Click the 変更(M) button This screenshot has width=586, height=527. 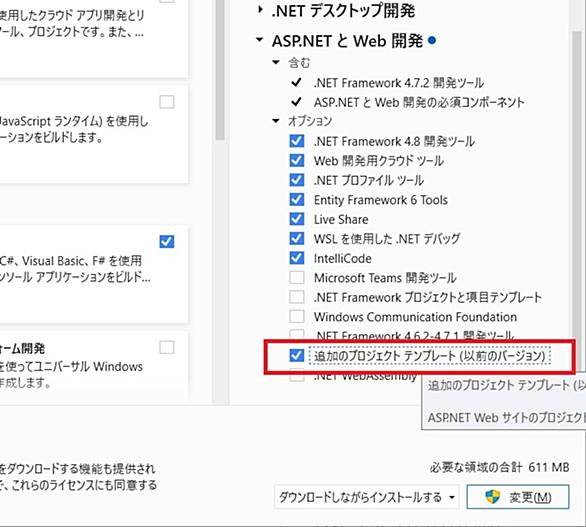pyautogui.click(x=518, y=497)
